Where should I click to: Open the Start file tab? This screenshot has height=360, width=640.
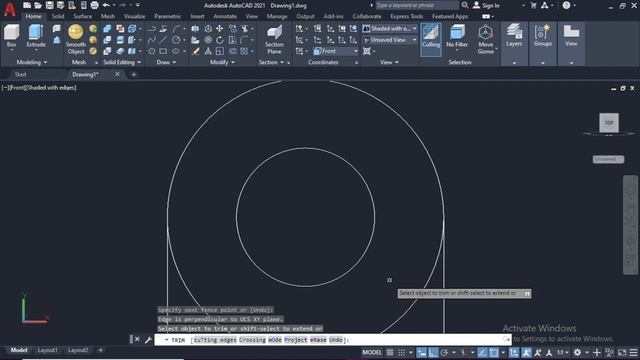point(20,74)
